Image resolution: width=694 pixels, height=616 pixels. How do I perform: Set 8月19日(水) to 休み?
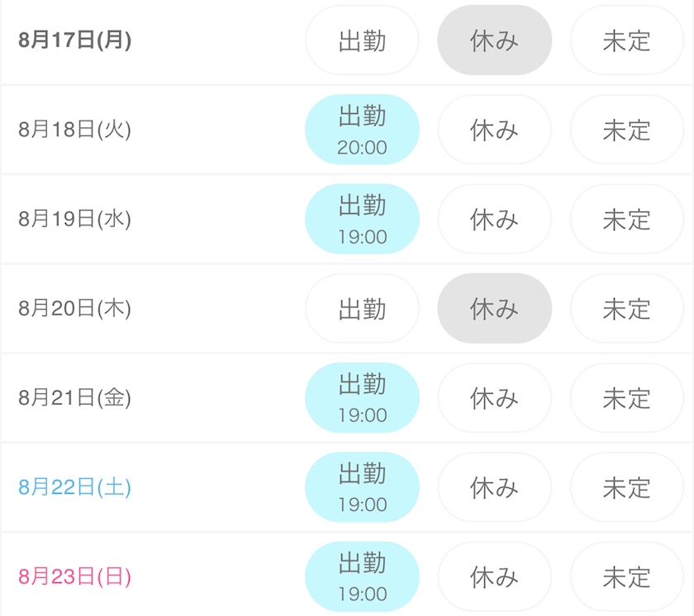(494, 219)
